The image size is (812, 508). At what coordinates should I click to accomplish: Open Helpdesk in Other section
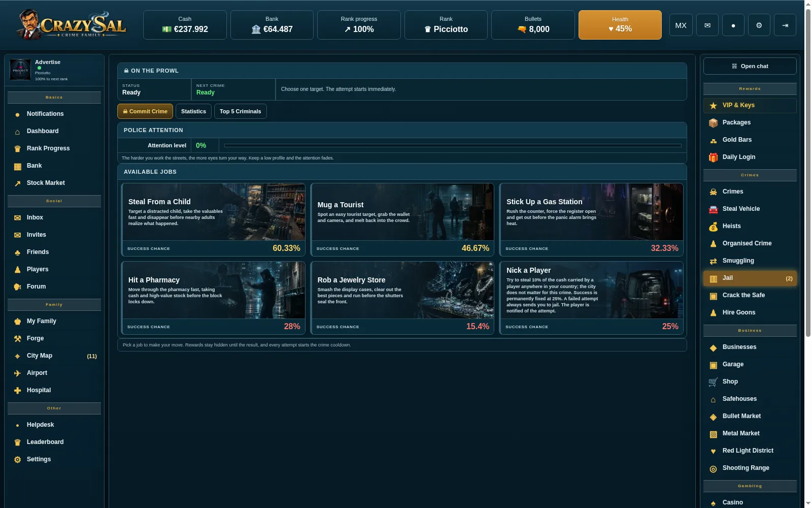pyautogui.click(x=54, y=425)
